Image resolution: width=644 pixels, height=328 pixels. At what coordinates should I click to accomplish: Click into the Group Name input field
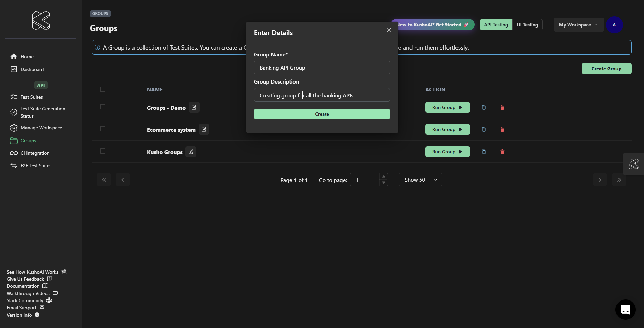coord(322,68)
